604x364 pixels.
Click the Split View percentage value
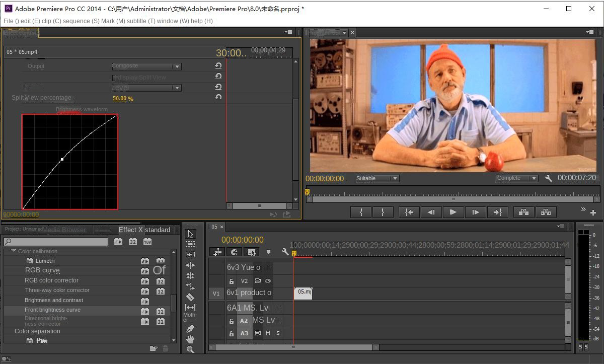[123, 98]
